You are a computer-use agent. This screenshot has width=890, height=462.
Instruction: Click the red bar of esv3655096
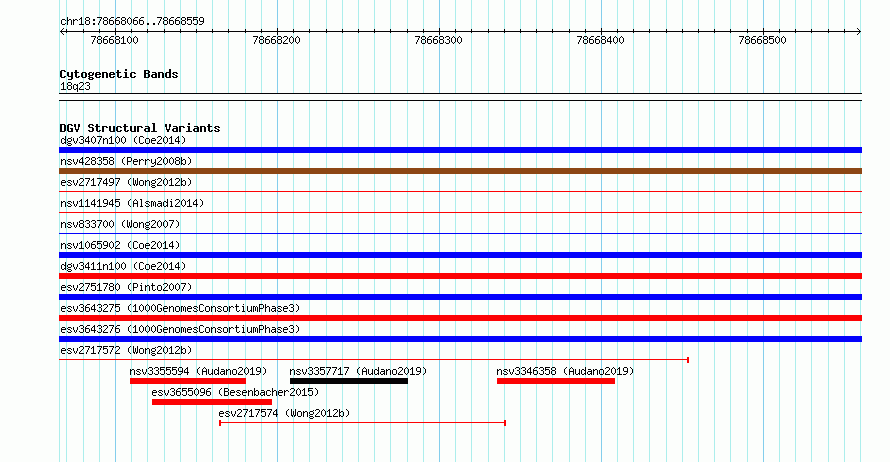(212, 402)
